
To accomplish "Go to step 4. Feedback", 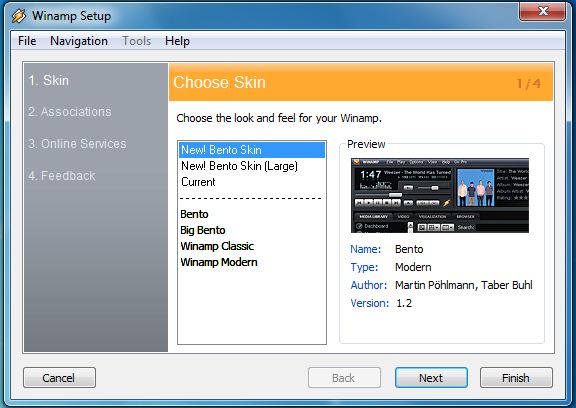I will coord(62,176).
